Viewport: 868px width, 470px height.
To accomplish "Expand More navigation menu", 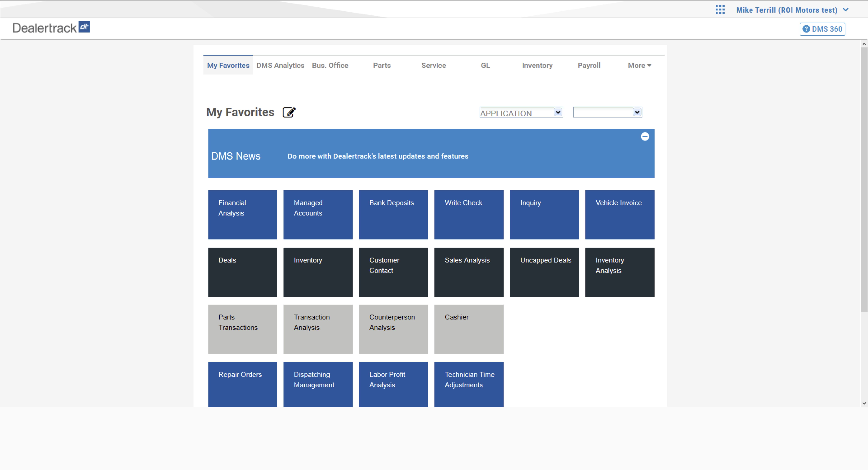I will coord(639,65).
